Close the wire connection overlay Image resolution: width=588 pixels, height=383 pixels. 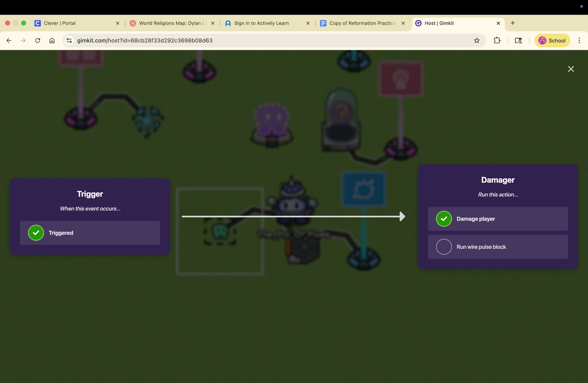[x=571, y=69]
